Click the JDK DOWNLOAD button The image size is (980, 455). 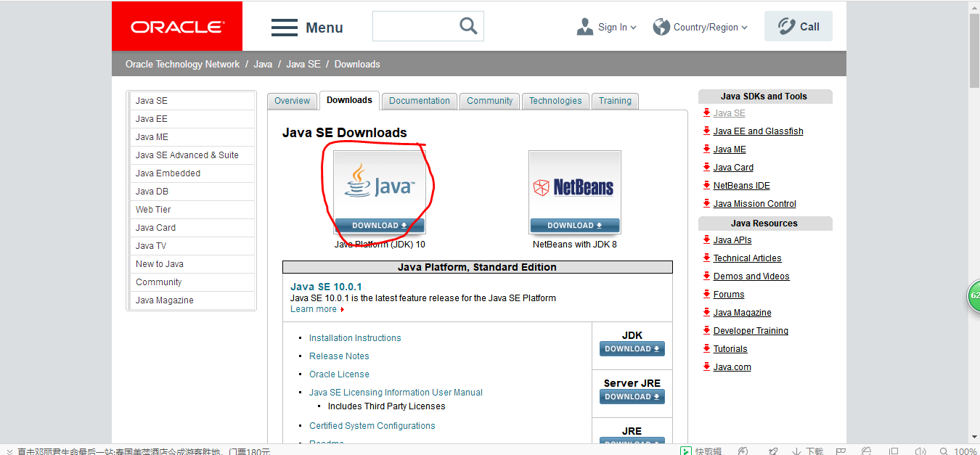[632, 349]
